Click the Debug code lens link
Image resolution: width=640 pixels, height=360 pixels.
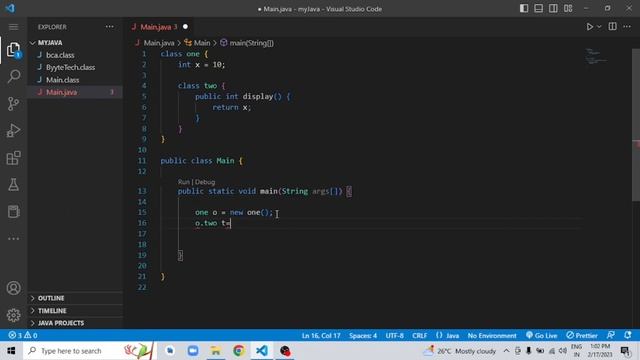coord(205,182)
